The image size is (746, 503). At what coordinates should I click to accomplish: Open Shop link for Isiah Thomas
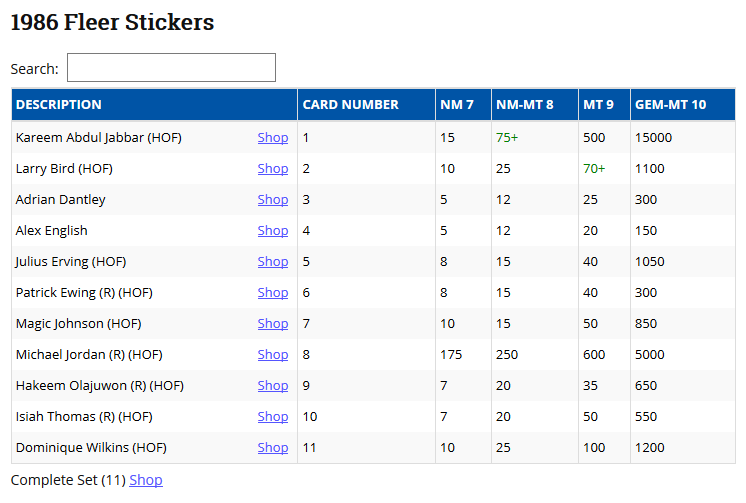[x=272, y=417]
